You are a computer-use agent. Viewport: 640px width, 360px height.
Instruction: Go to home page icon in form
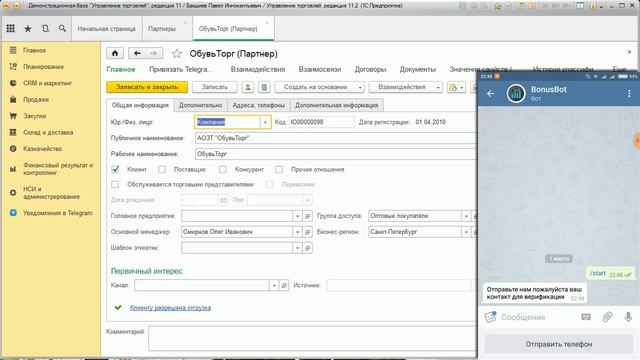coord(115,53)
